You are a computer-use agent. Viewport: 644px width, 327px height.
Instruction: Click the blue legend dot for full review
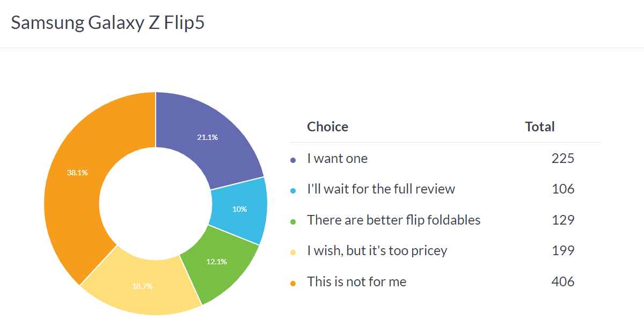(x=293, y=190)
